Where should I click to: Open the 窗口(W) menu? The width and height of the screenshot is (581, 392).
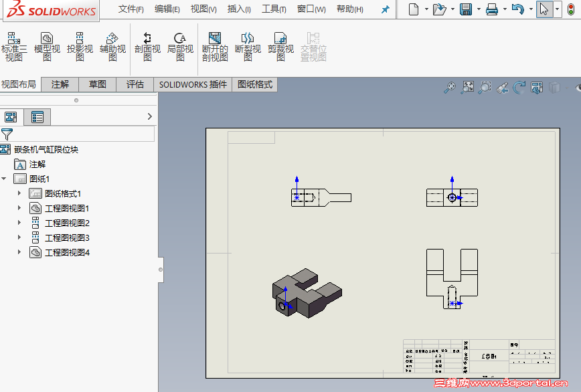pyautogui.click(x=311, y=9)
